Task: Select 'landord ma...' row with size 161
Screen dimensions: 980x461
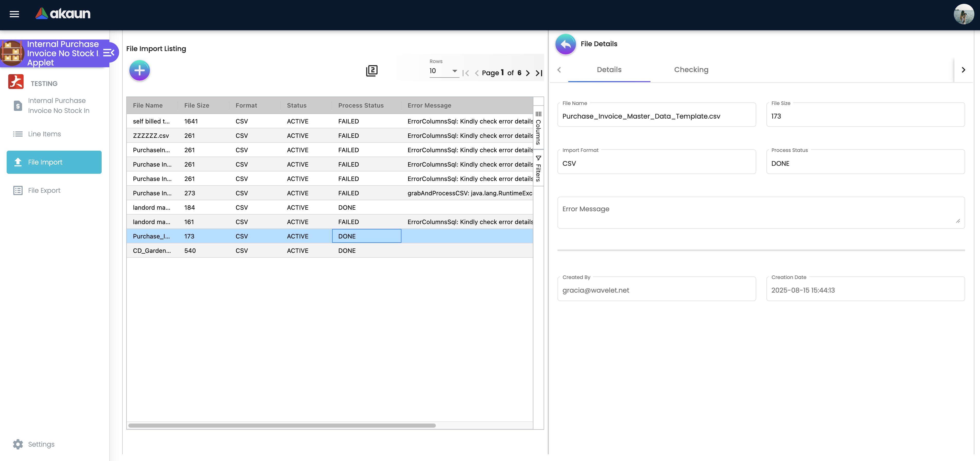Action: click(x=330, y=222)
